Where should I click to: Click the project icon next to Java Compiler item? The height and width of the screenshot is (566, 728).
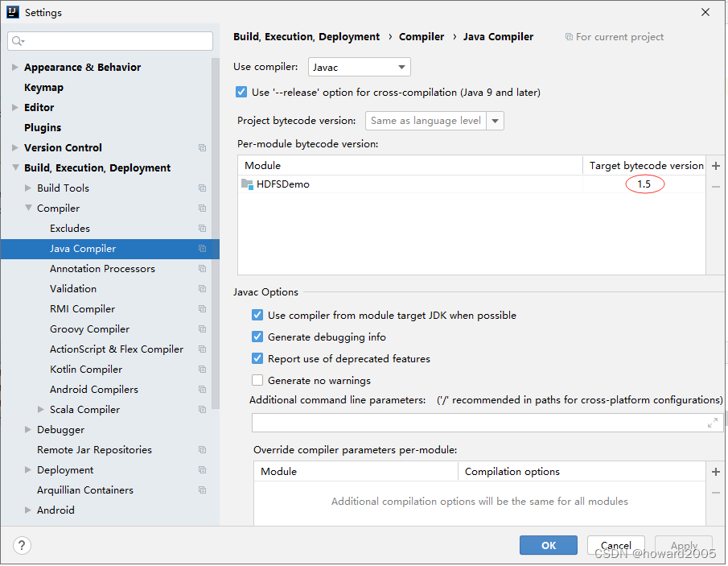point(202,249)
